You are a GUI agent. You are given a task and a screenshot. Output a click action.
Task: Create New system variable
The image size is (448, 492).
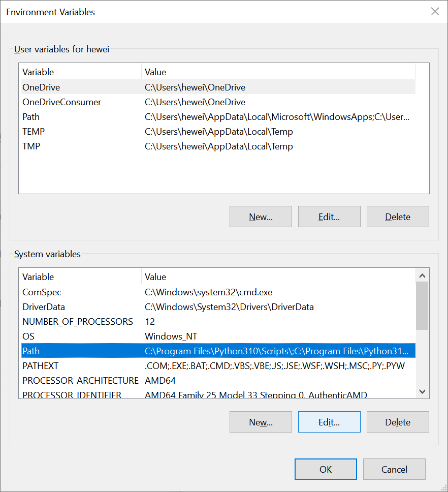tap(261, 422)
